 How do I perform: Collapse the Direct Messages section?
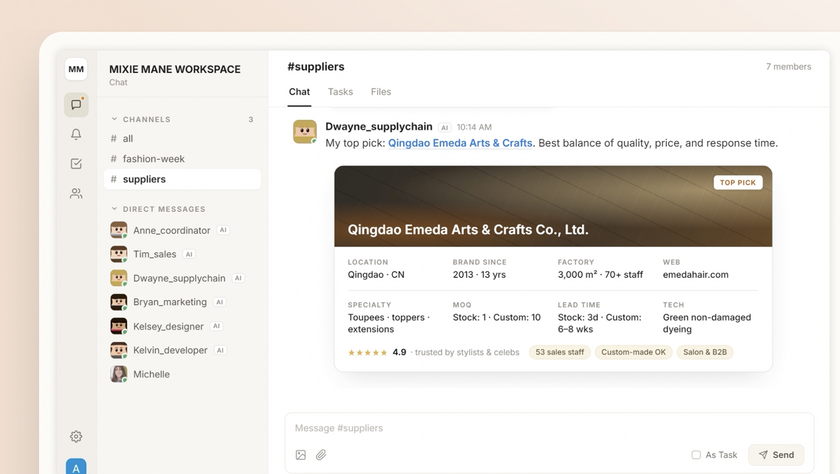click(x=114, y=209)
